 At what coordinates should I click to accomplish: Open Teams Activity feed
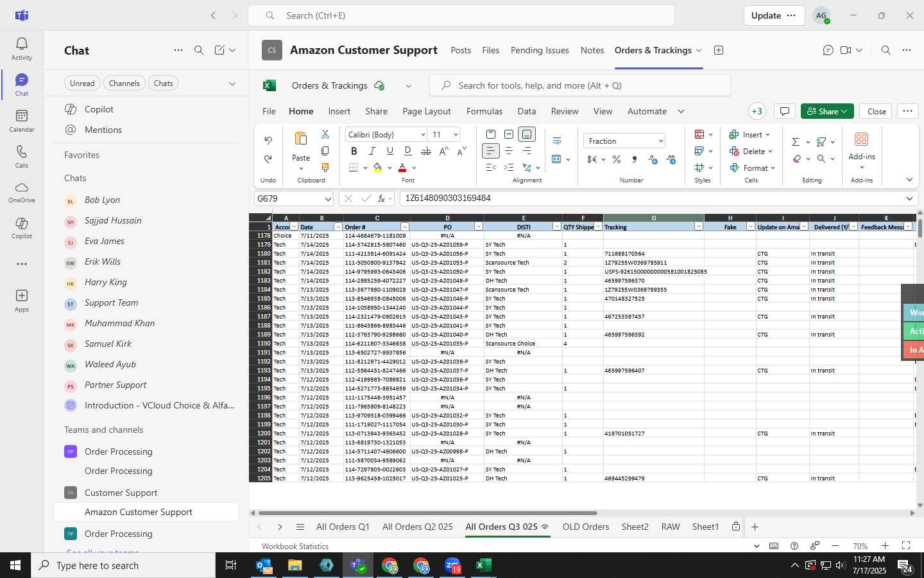click(22, 49)
